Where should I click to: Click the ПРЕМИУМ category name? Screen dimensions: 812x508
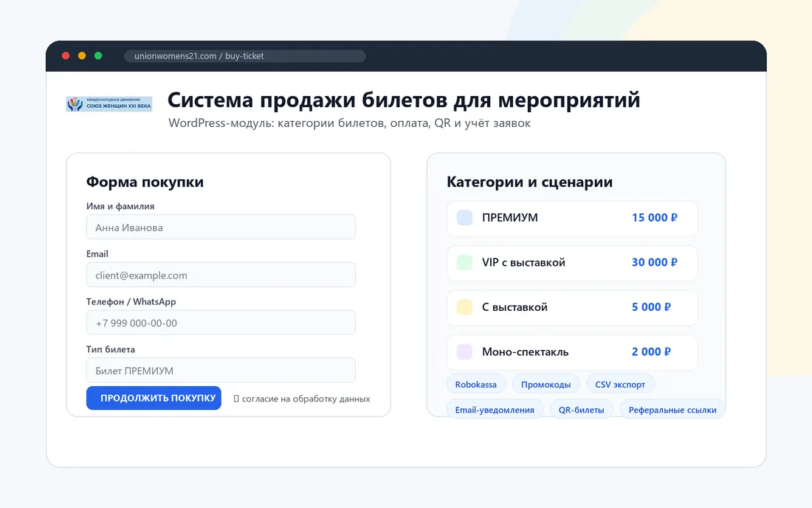pyautogui.click(x=509, y=218)
